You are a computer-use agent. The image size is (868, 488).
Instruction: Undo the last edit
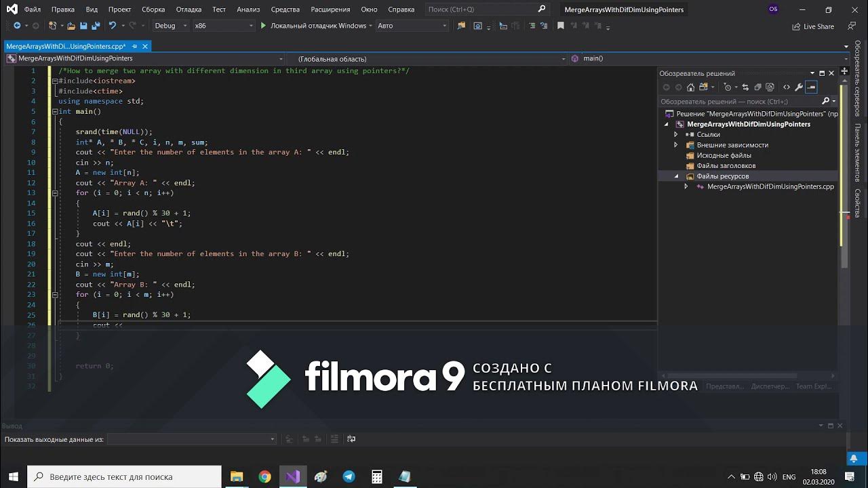pos(113,26)
